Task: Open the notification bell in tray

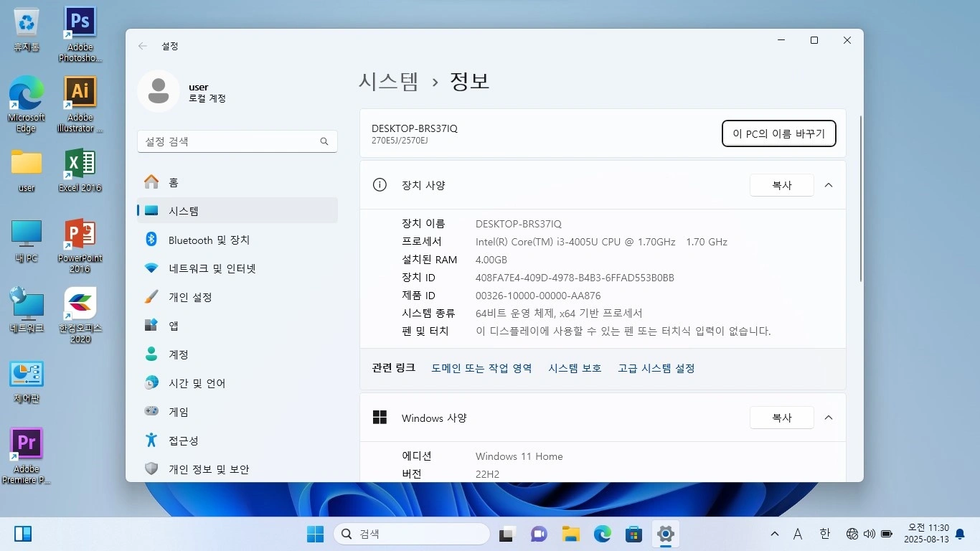Action: (x=960, y=534)
